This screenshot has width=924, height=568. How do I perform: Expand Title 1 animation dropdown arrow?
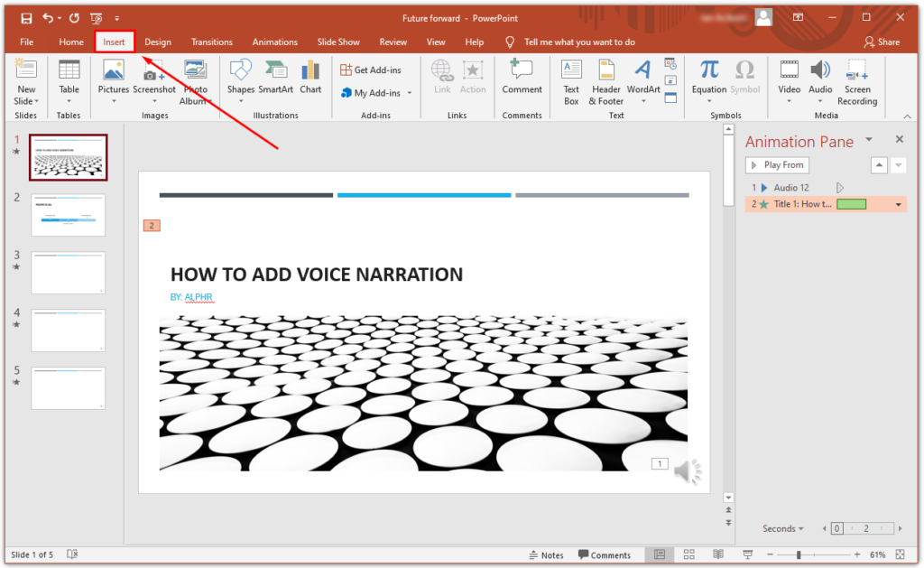tap(898, 205)
